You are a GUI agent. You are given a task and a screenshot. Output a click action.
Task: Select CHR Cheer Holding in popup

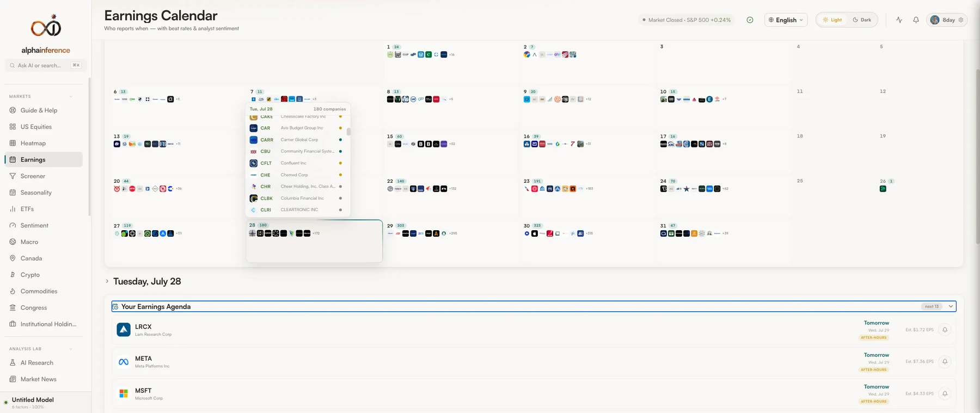click(296, 186)
